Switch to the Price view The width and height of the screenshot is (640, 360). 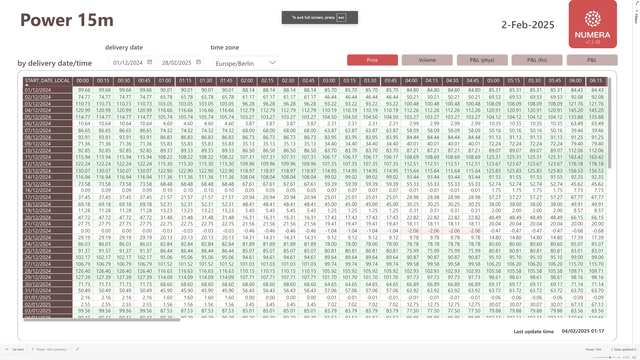click(x=372, y=60)
